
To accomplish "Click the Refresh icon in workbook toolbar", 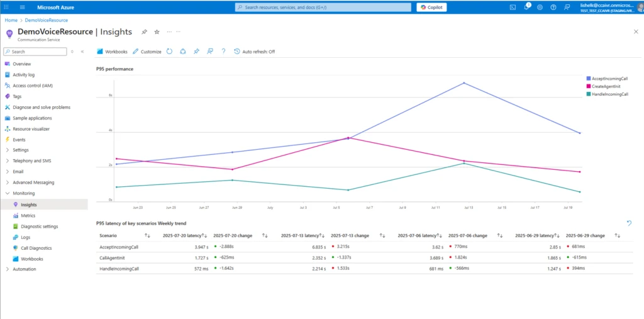I will 170,52.
